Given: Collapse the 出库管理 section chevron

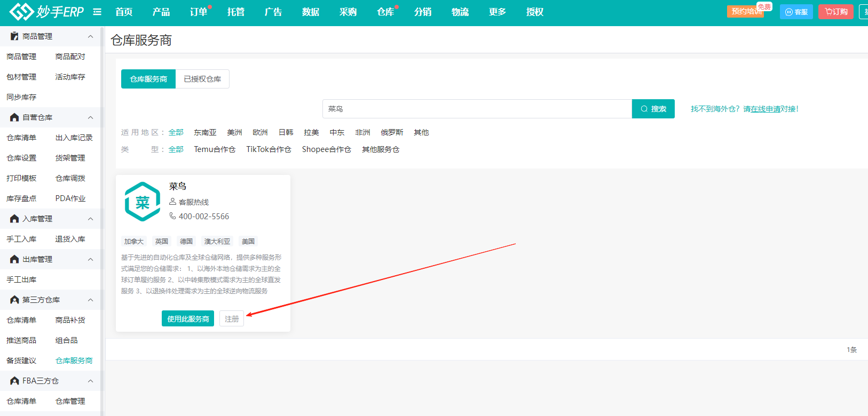Looking at the screenshot, I should click(90, 259).
